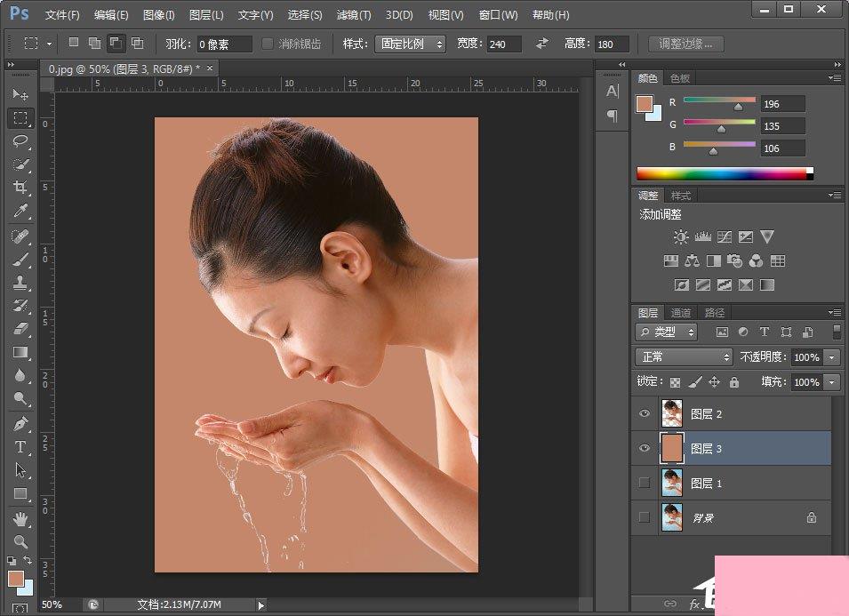Click the 宽度 input field

(504, 44)
